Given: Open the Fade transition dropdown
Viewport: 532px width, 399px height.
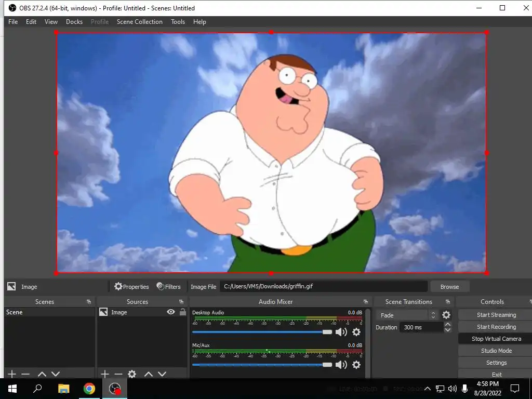Looking at the screenshot, I should coord(406,315).
